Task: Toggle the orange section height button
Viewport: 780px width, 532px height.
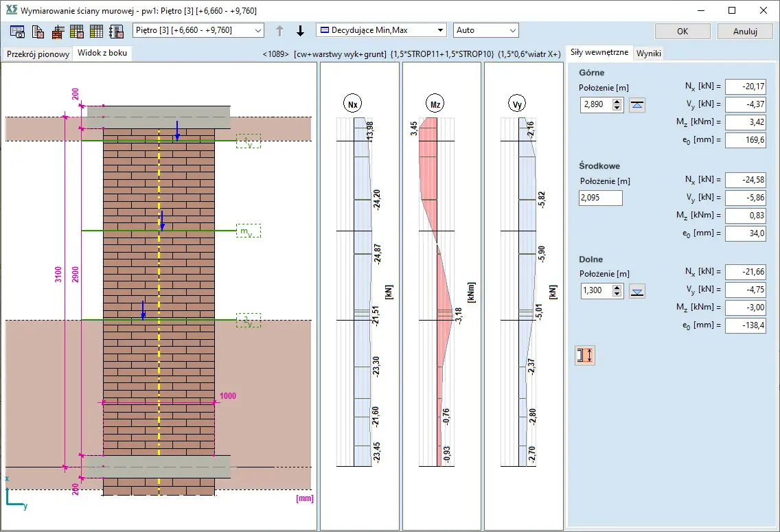Action: (585, 355)
